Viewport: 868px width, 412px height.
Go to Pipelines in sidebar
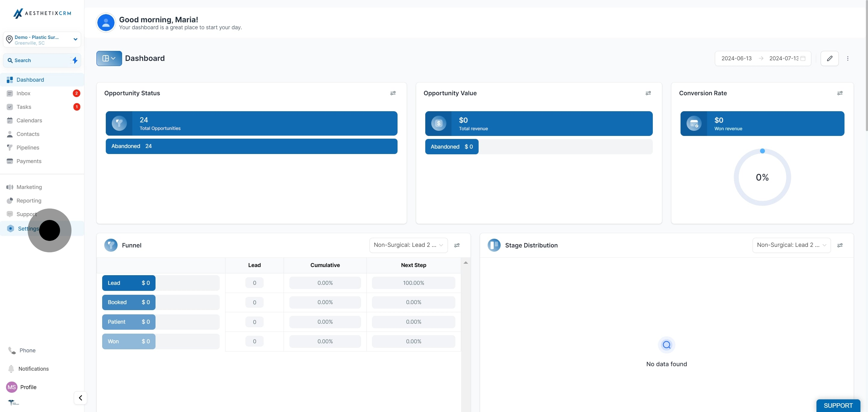point(28,148)
